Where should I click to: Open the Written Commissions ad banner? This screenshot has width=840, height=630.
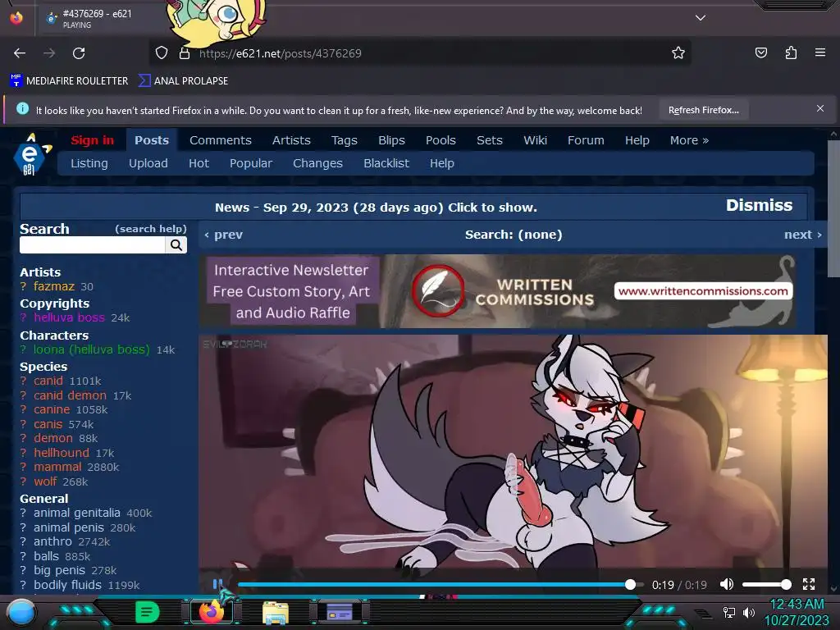coord(496,291)
